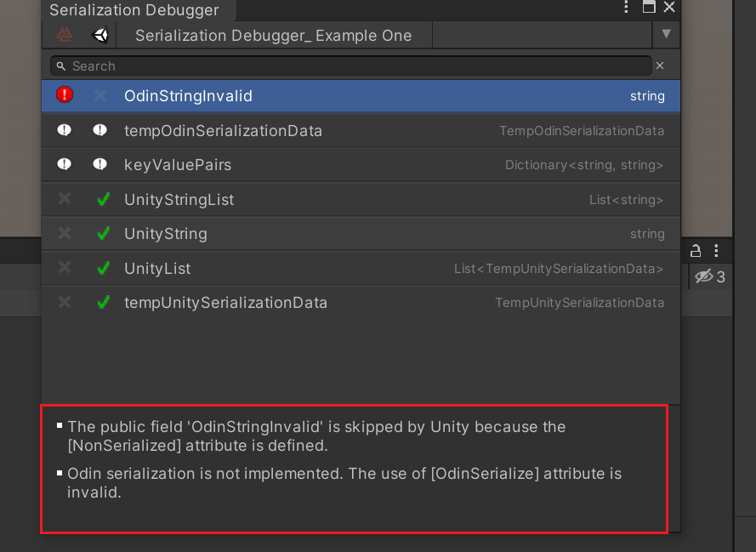Click the NonSerialized attribute message text
Screen dimensions: 756x552
pos(316,436)
